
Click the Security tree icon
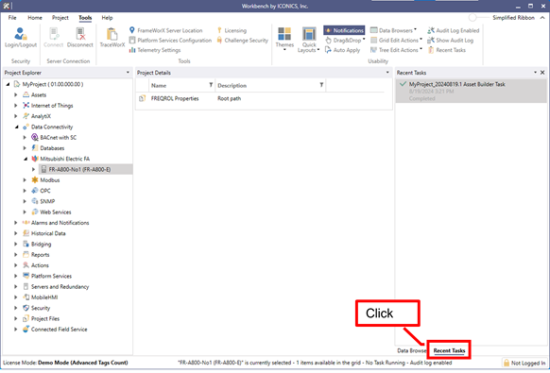pyautogui.click(x=26, y=308)
